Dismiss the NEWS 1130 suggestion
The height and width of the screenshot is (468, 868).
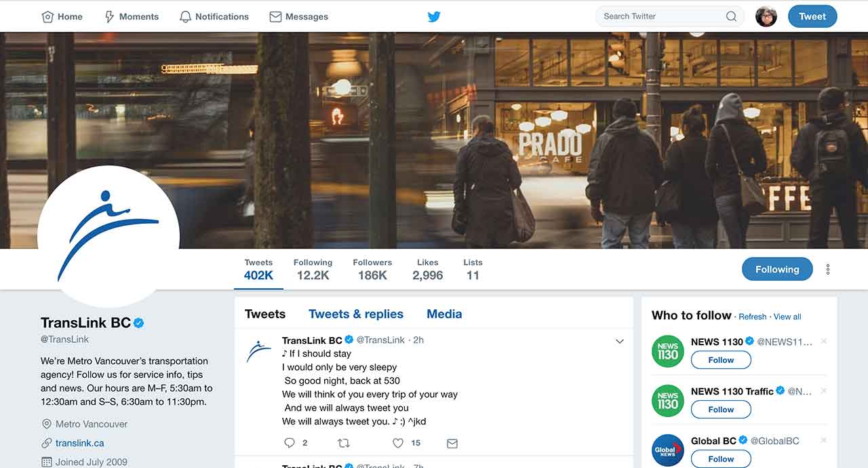(823, 342)
